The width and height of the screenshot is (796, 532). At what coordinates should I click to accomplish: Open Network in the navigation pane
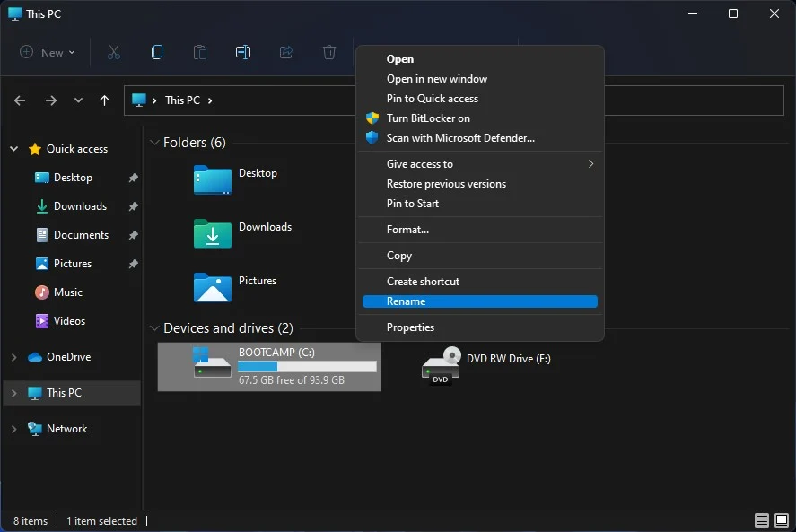66,429
